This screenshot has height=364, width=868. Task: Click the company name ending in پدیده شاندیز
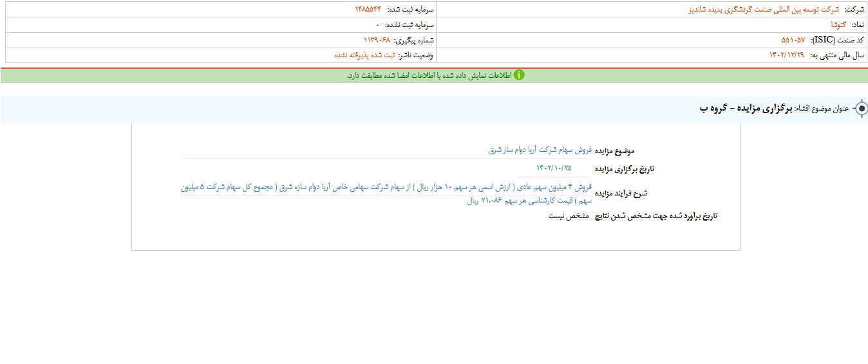760,10
